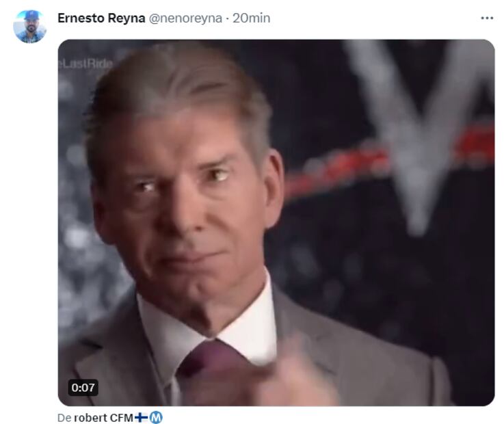Click the LastRide watermark on the video
This screenshot has height=424, width=504.
[x=85, y=64]
